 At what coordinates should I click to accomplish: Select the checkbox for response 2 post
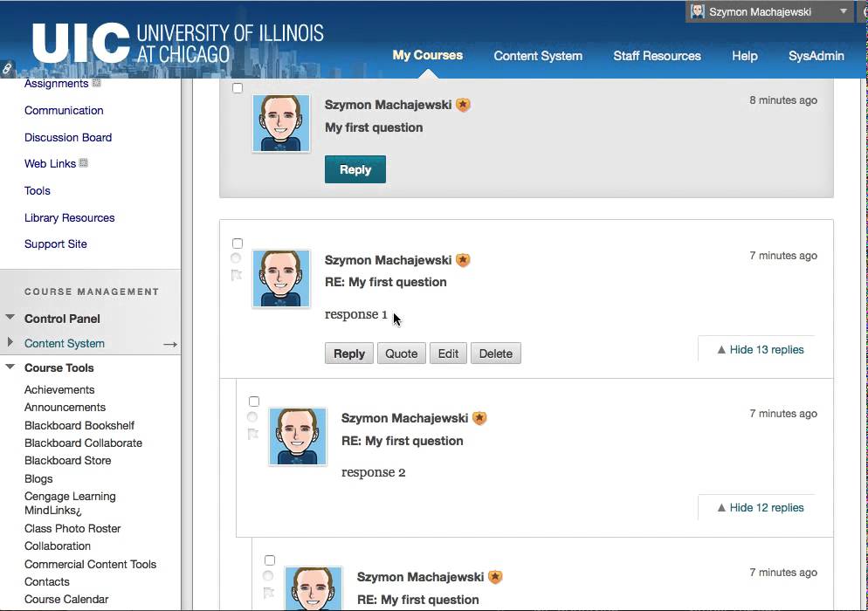(254, 402)
